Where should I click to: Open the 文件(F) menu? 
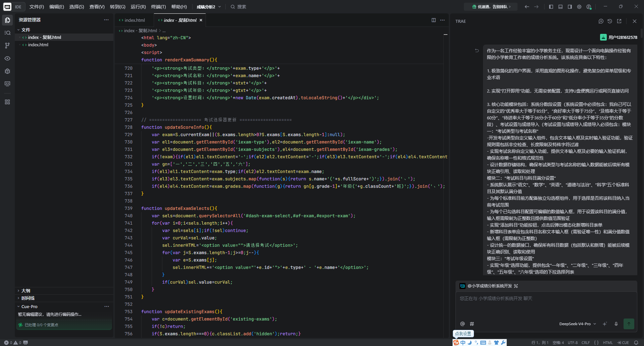tap(37, 7)
